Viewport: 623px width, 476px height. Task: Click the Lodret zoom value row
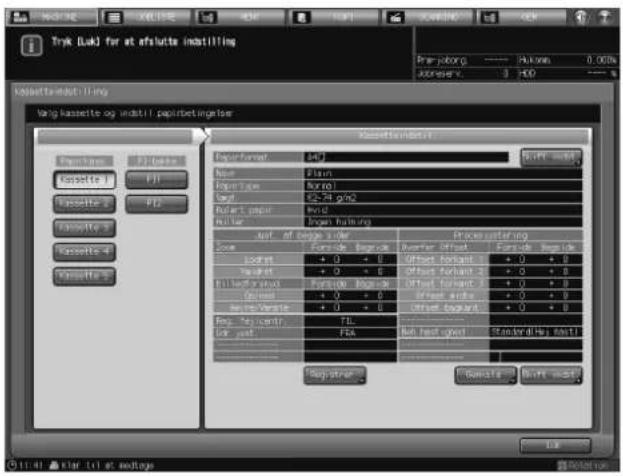[x=350, y=259]
